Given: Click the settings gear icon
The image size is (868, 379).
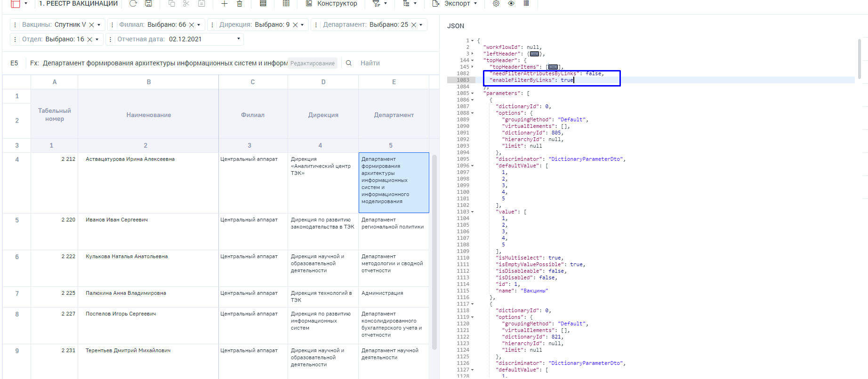Looking at the screenshot, I should point(496,3).
